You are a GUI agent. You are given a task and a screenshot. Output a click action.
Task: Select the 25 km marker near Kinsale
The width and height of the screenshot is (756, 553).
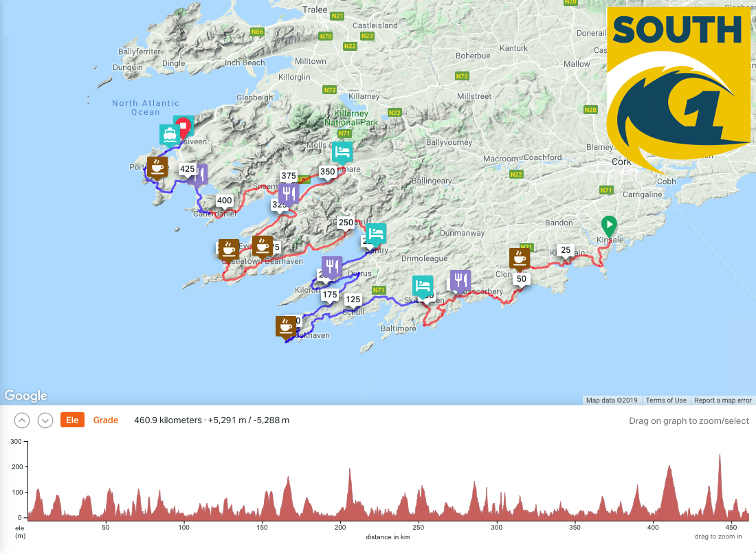pos(566,250)
